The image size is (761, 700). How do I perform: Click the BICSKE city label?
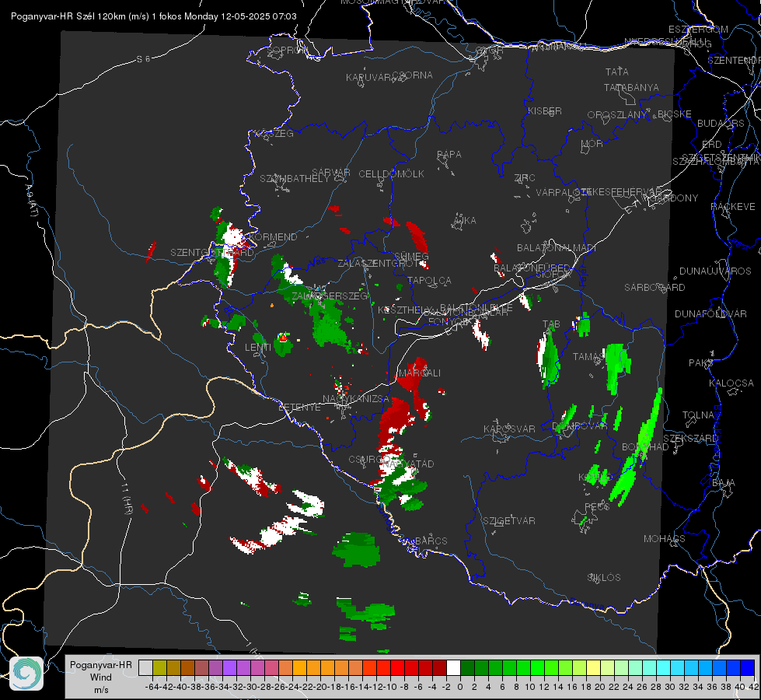pos(674,114)
